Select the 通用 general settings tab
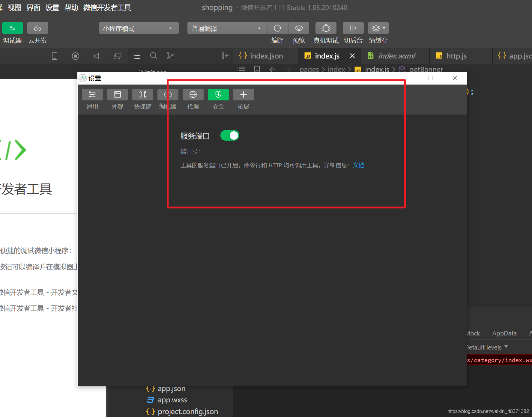 point(92,100)
